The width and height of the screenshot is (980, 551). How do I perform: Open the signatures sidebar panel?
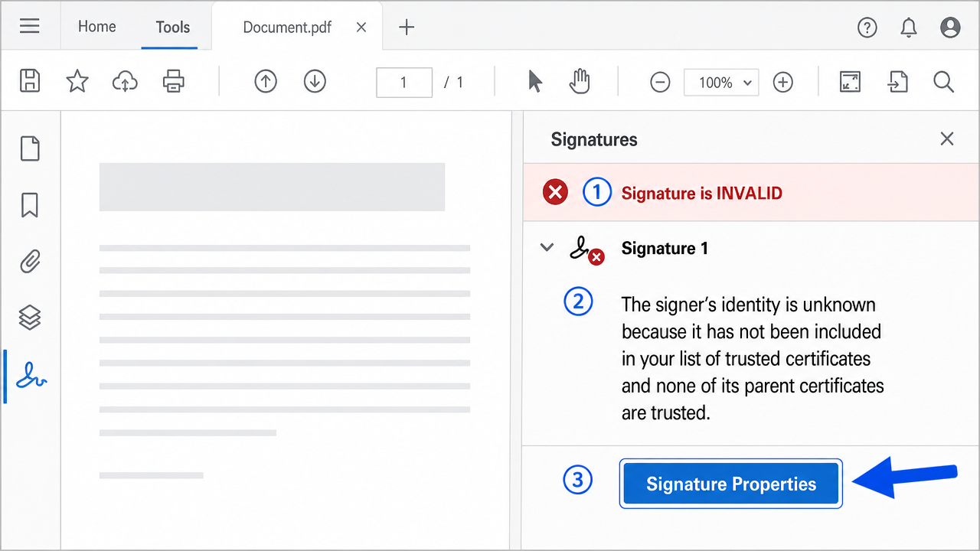tap(31, 376)
